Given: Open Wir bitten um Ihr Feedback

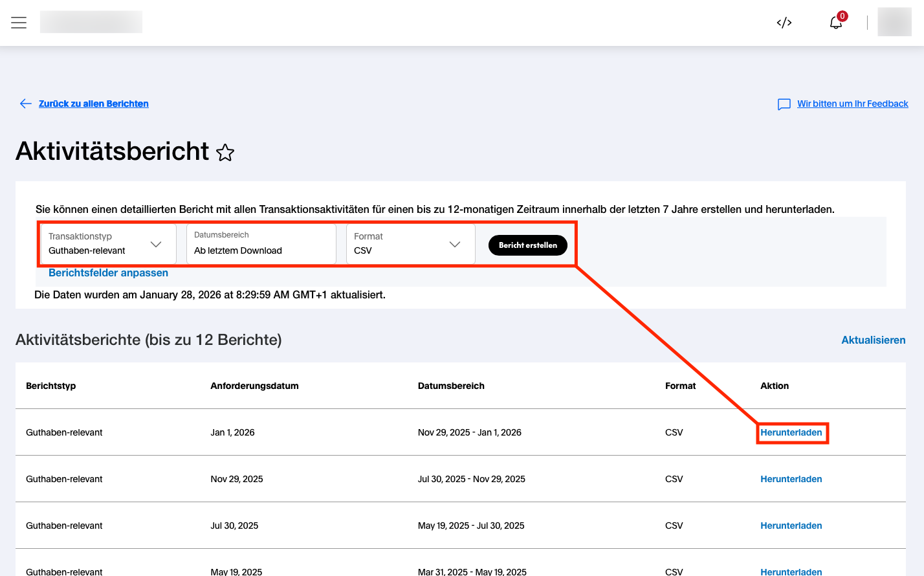Looking at the screenshot, I should (x=853, y=104).
